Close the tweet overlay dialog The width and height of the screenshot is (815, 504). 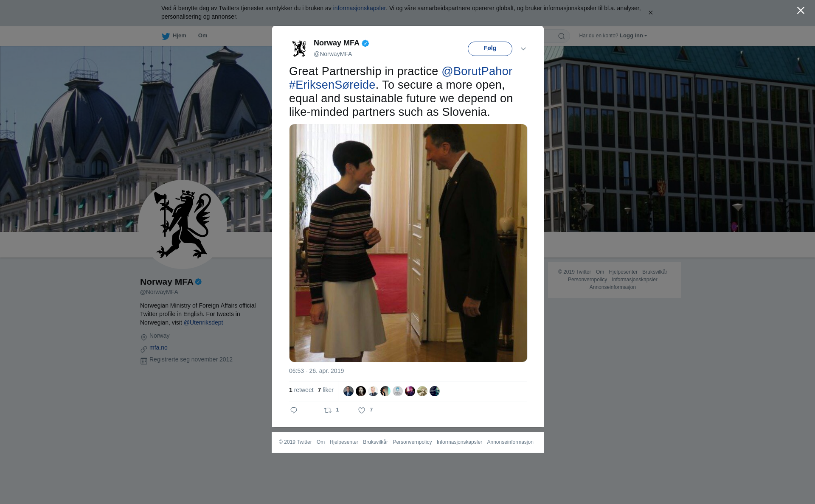[x=801, y=11]
